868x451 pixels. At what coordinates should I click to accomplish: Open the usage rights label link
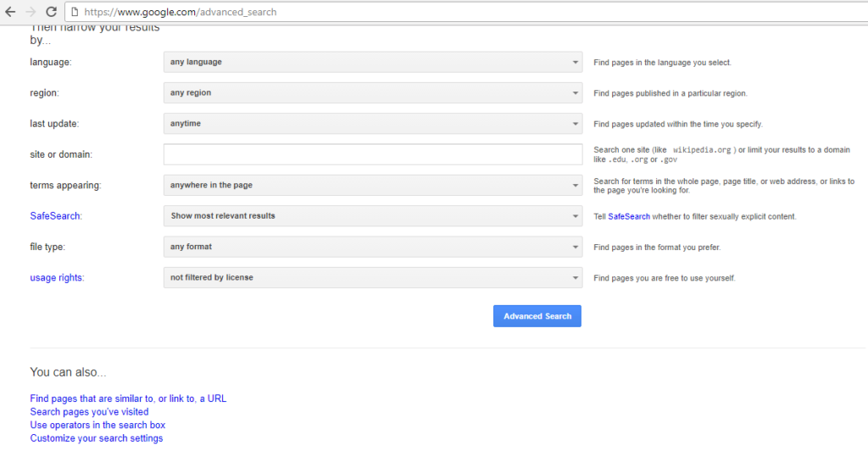57,278
